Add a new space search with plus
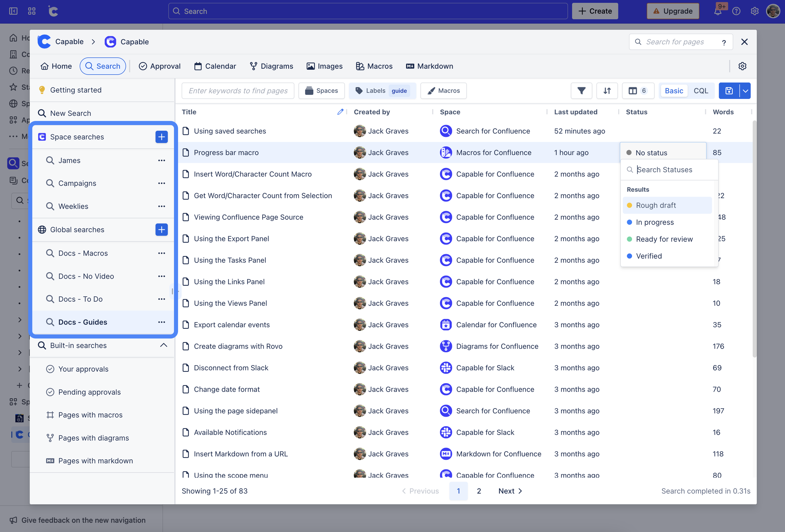 [161, 137]
